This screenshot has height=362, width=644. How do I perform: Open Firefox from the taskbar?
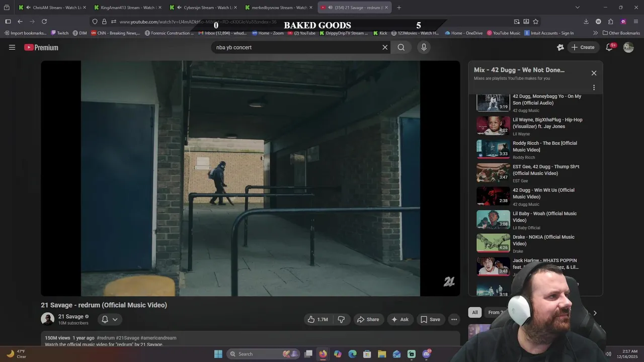[x=323, y=354]
